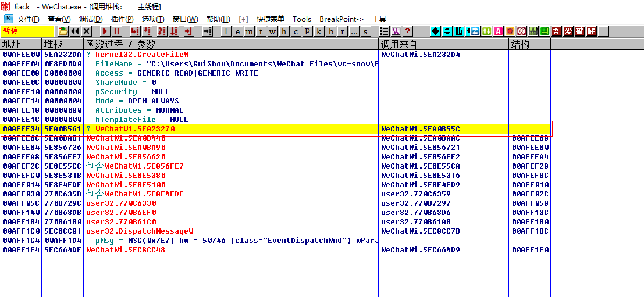Screen dimensions: 644x297
Task: Click the 破 toolbar icon
Action: [580, 31]
